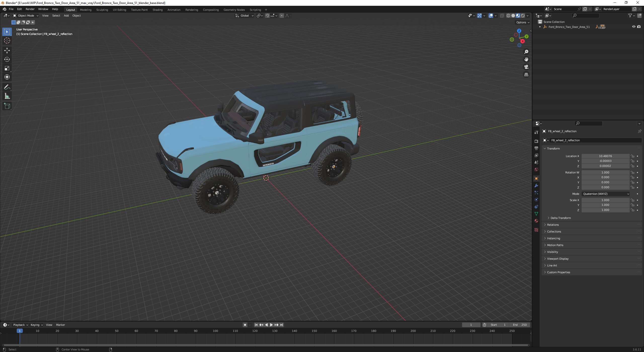Open the Texture checkerboard properties tab
The height and width of the screenshot is (352, 644).
(536, 230)
